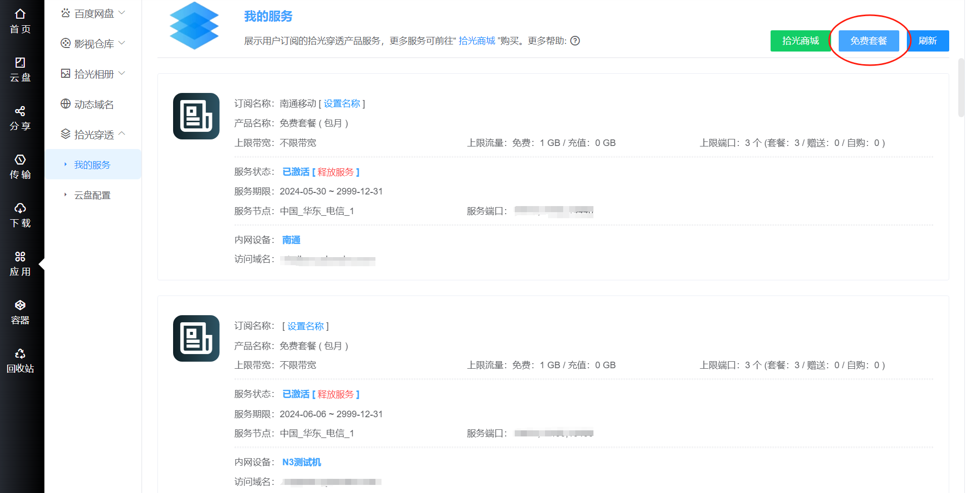Open the 百度网盘 menu label

coord(94,14)
